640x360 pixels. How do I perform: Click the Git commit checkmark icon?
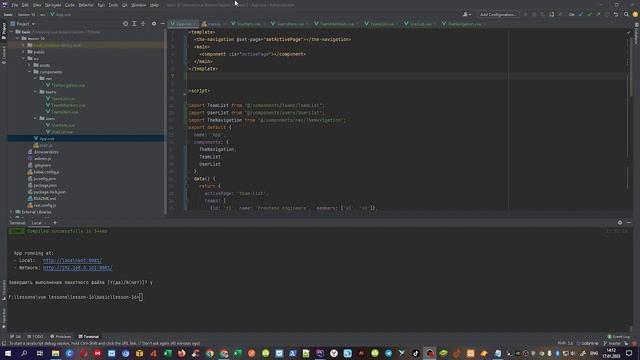(x=589, y=15)
